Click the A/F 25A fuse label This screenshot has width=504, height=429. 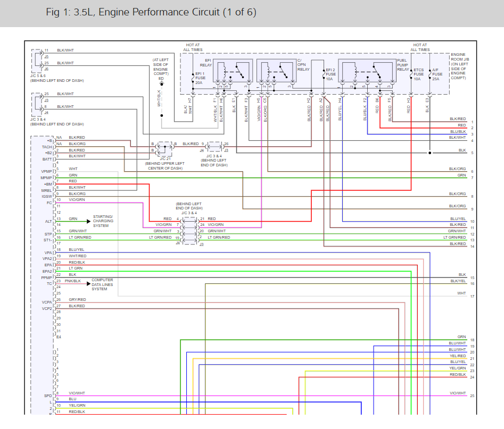tap(437, 74)
